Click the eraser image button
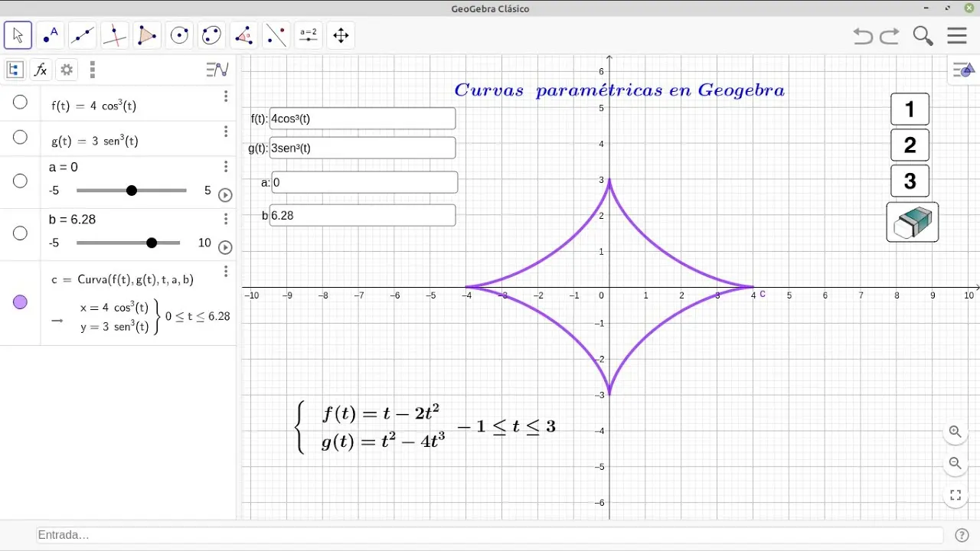 (x=913, y=222)
